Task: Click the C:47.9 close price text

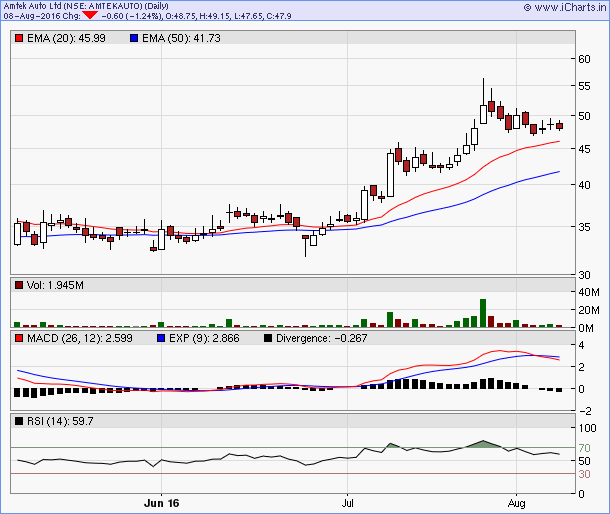Action: 279,16
